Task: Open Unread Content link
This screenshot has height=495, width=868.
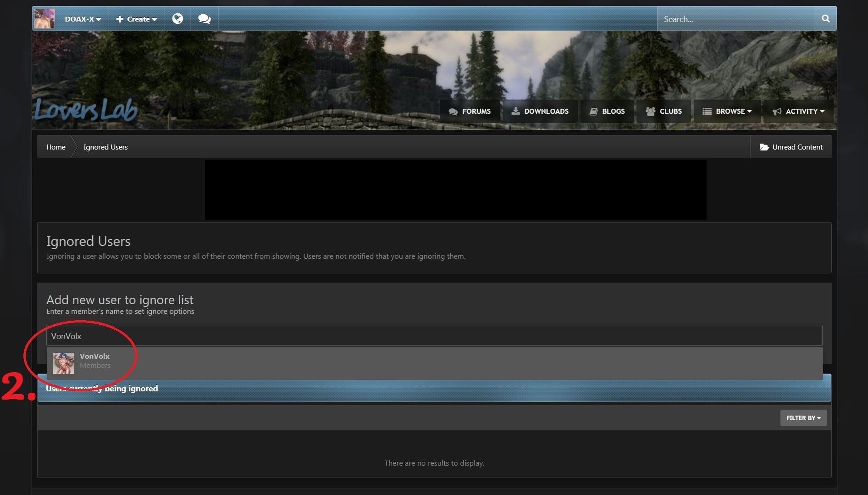Action: 791,147
